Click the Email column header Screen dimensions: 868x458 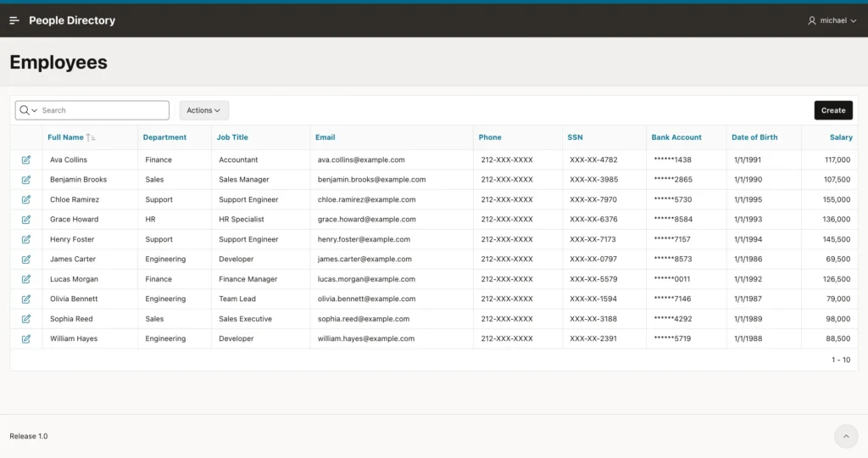325,137
